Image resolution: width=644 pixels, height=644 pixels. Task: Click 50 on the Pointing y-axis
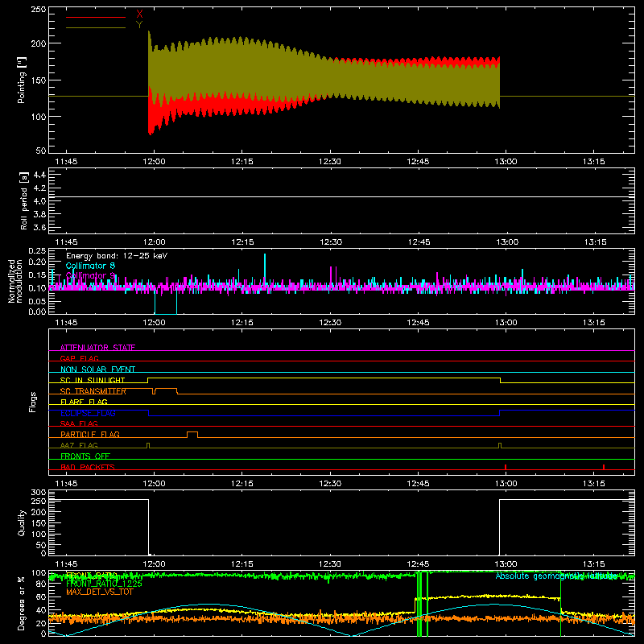41,151
